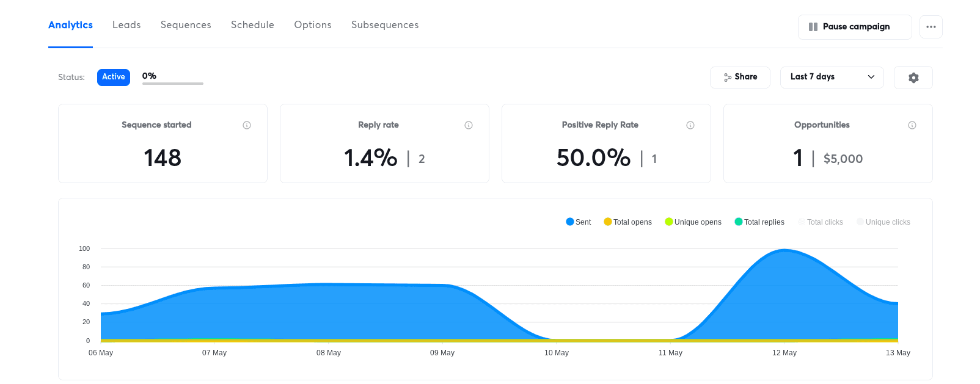The height and width of the screenshot is (384, 980).
Task: Show info for Sequence started card
Action: [x=247, y=125]
